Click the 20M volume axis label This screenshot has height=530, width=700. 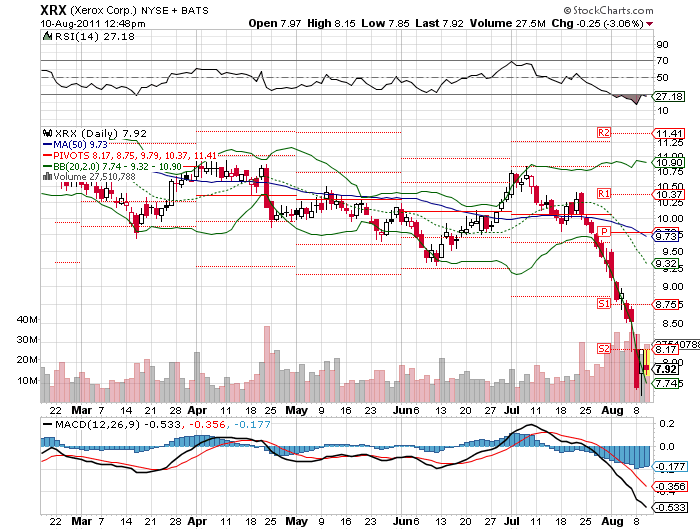27,359
